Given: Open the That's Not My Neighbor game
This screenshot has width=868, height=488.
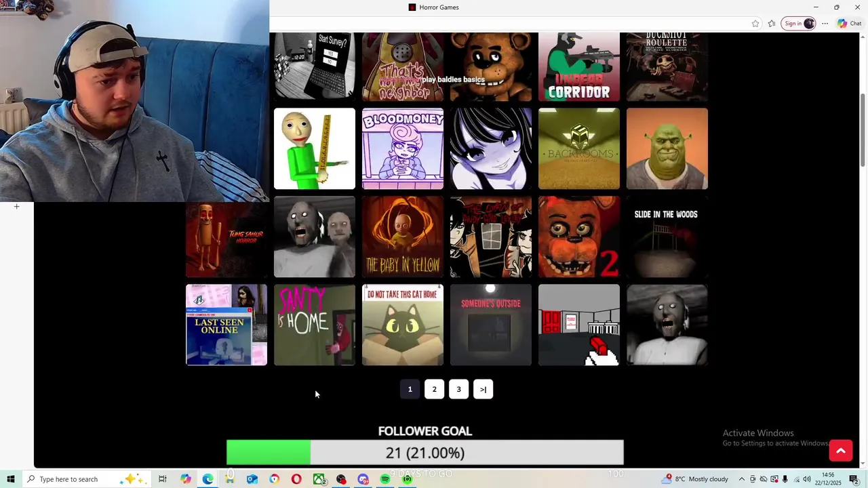Looking at the screenshot, I should (403, 66).
